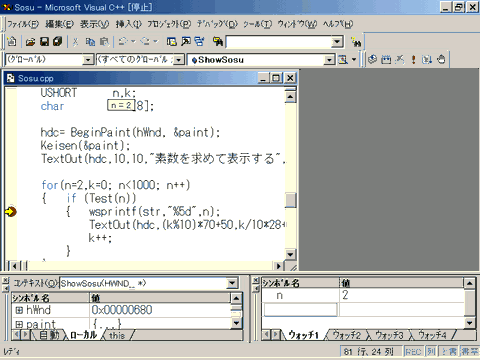The width and height of the screenshot is (480, 360).
Task: Switch to the 自動 variables tab
Action: [49, 335]
